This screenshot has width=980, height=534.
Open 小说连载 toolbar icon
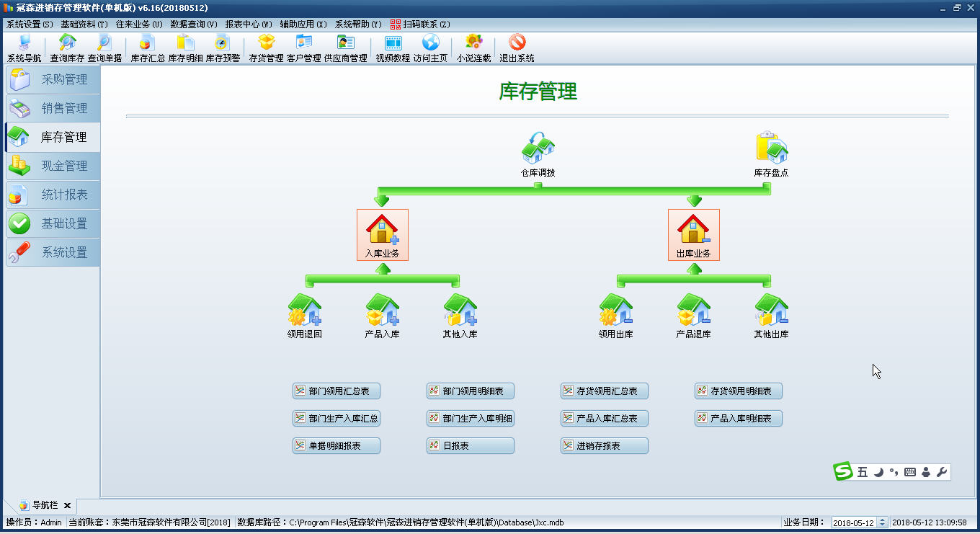473,48
